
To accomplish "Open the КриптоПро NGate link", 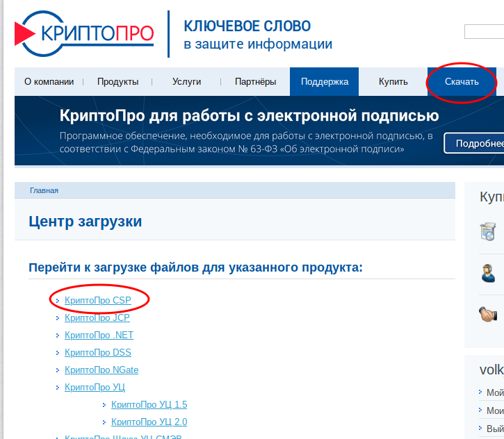I will (101, 370).
